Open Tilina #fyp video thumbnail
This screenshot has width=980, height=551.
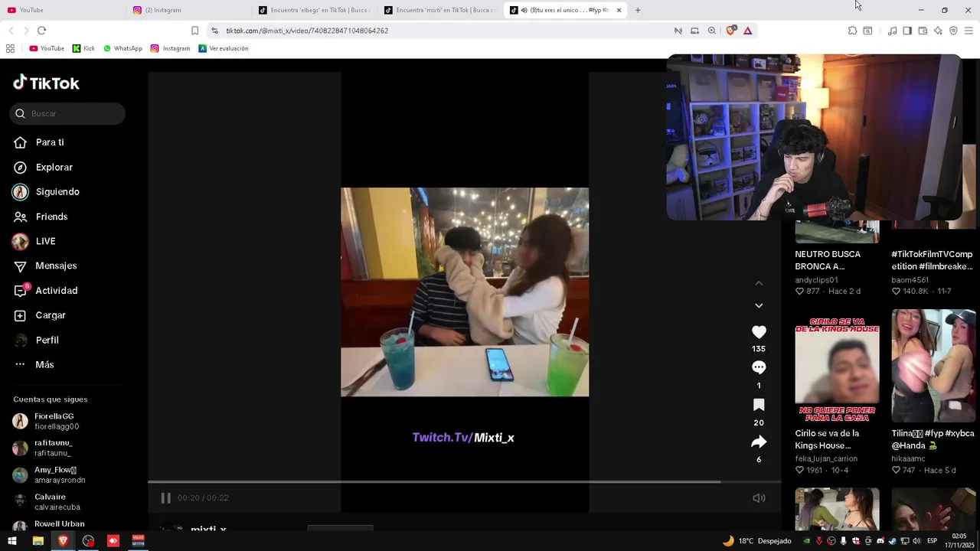pyautogui.click(x=933, y=366)
